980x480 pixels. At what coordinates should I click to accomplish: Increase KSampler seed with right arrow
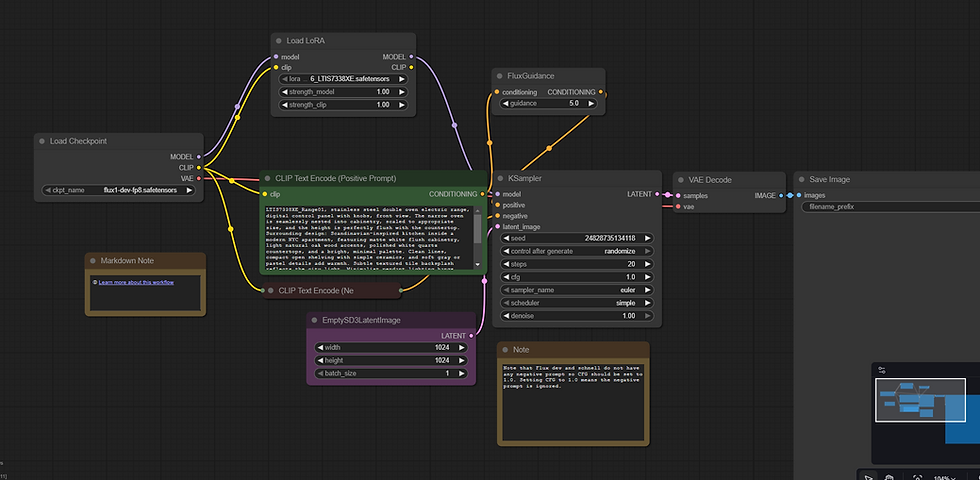tap(647, 238)
